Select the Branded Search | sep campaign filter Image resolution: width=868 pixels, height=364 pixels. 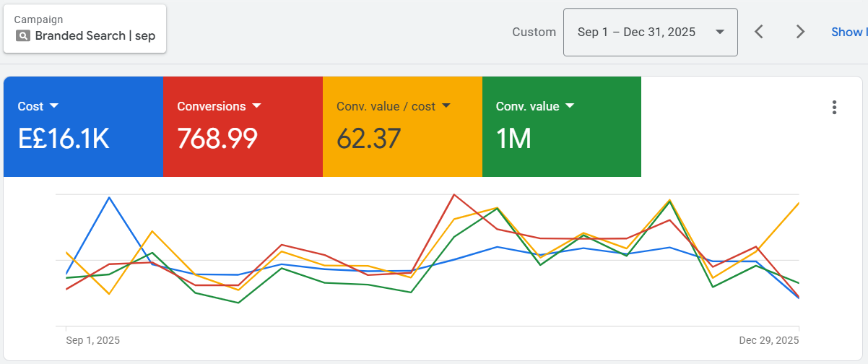[x=95, y=36]
